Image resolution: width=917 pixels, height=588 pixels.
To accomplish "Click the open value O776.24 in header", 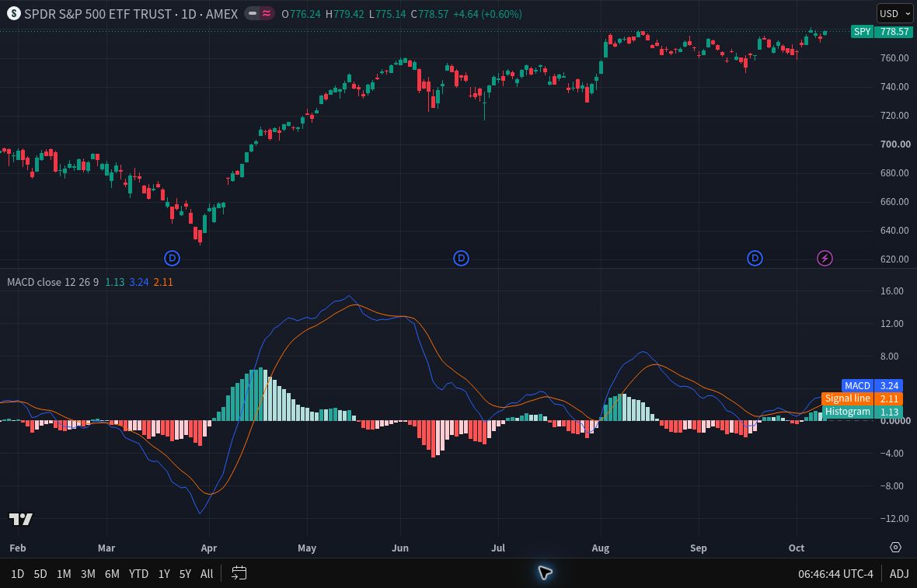I will [301, 13].
